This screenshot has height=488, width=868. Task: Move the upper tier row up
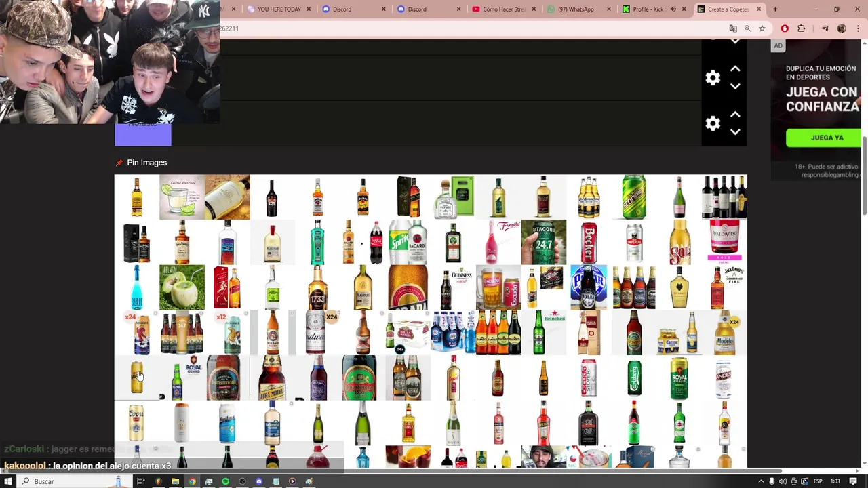click(x=735, y=69)
